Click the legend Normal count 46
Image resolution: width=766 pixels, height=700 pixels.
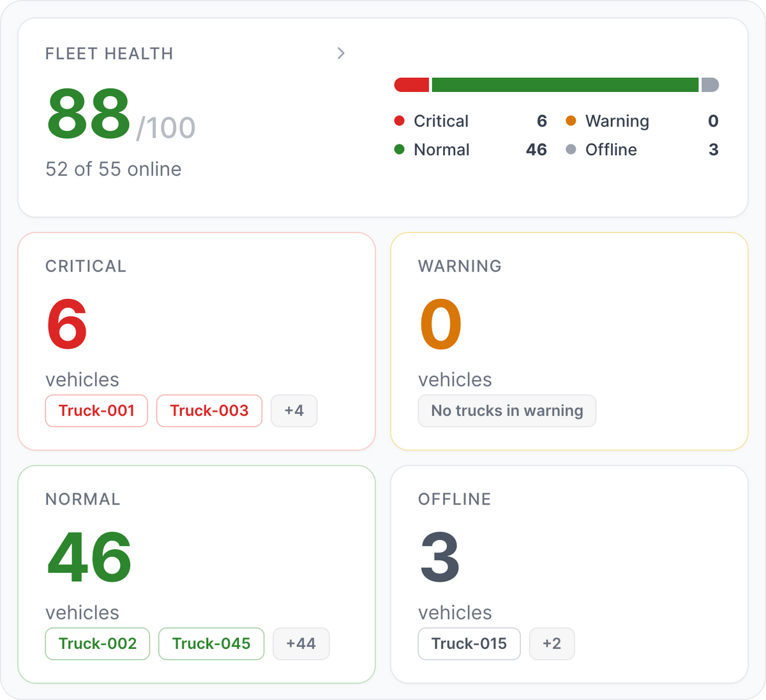[536, 149]
